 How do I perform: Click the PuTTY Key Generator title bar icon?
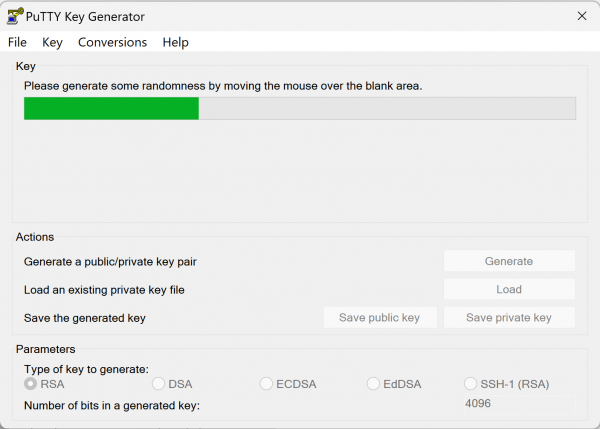coord(15,16)
